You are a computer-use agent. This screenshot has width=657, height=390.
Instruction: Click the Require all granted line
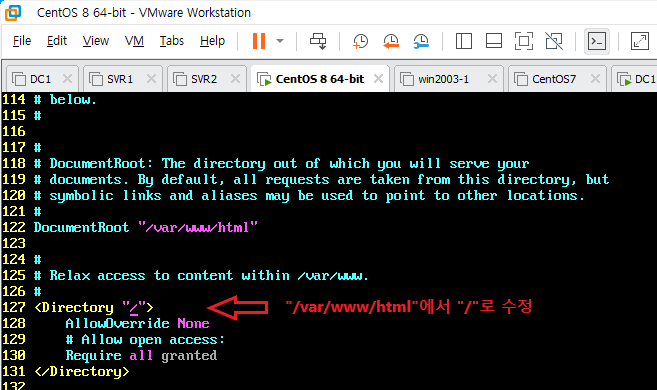tap(141, 356)
